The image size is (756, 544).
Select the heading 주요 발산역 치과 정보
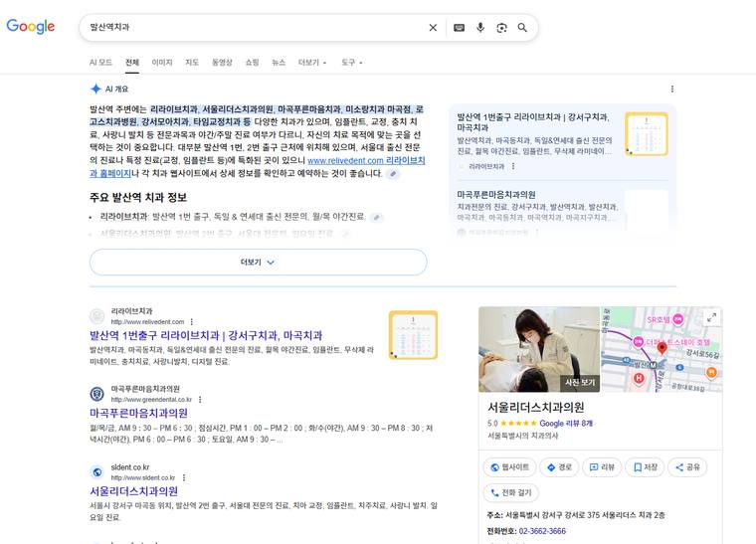click(138, 197)
